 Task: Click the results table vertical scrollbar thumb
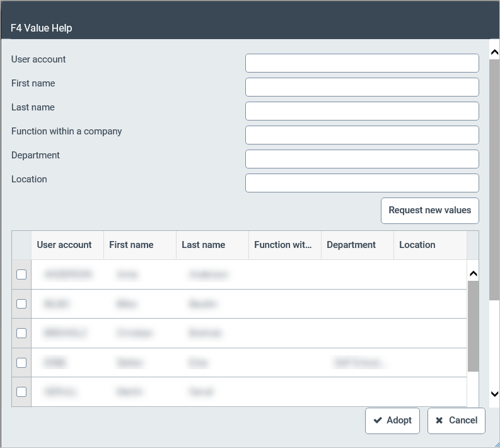click(x=474, y=326)
